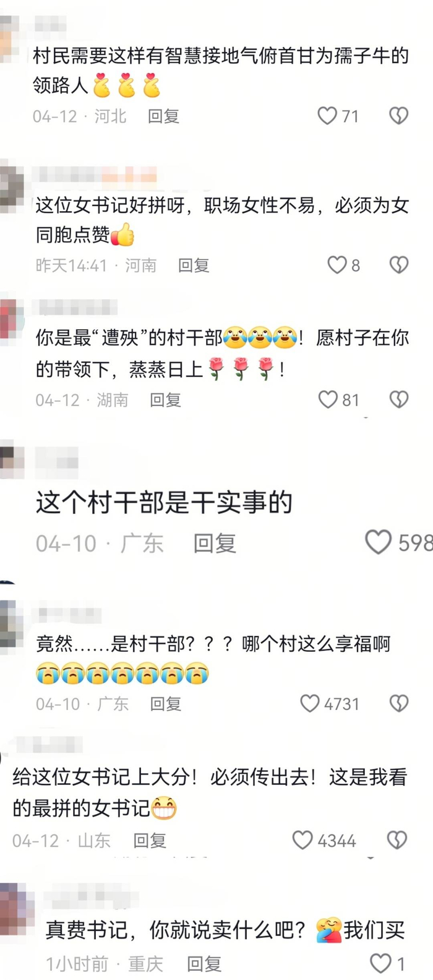Like the Chongqing comment with 1 like
Screen dimensions: 433x980
pyautogui.click(x=380, y=963)
